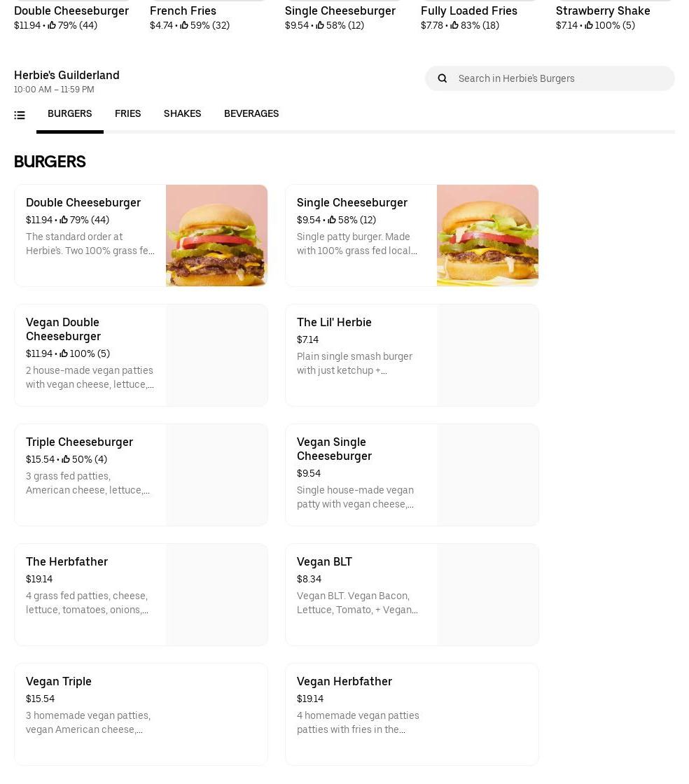Click thumbs-up icon beside Strawberry Shake rating
Viewport: 689px width, 784px height.
coord(588,25)
